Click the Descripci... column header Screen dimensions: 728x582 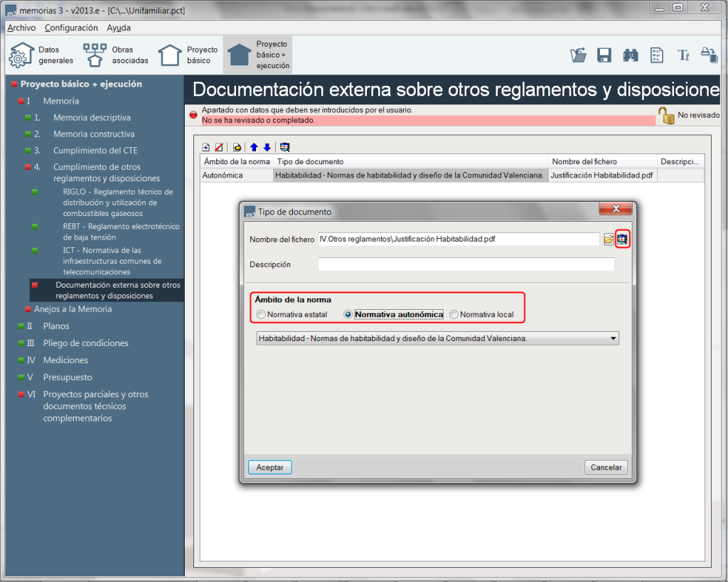680,161
